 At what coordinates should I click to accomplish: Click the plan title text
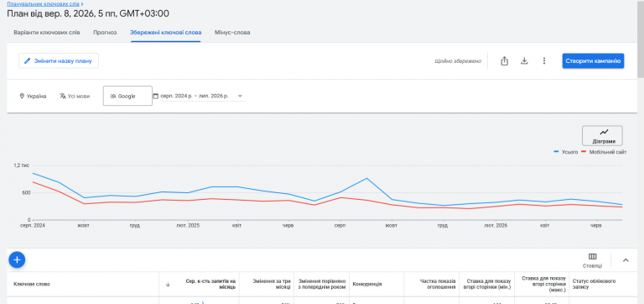(88, 13)
